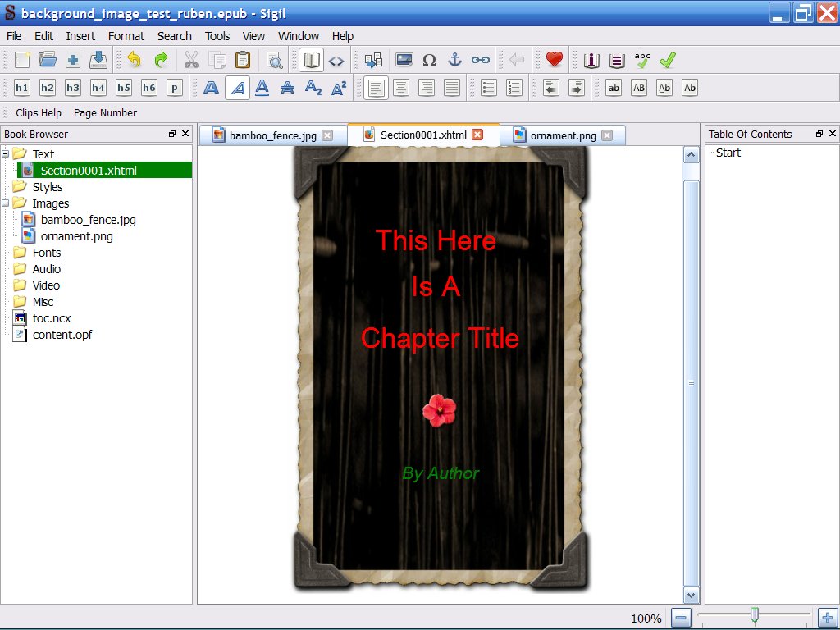The image size is (840, 630).
Task: Add existing files with plus icon
Action: tap(73, 60)
